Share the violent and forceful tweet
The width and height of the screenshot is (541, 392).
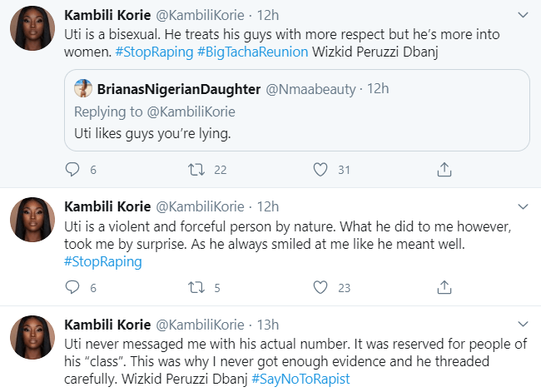click(444, 288)
